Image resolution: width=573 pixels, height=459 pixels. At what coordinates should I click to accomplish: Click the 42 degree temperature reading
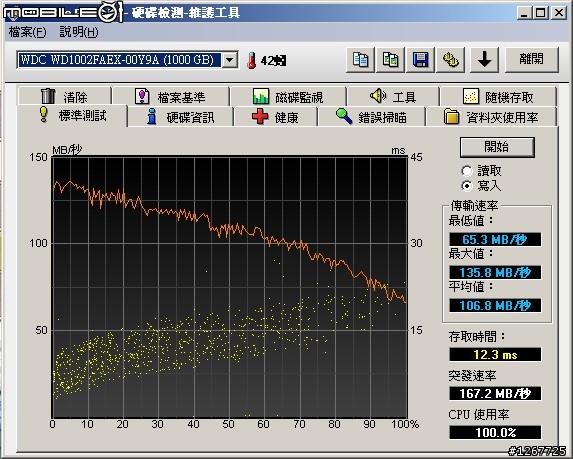coord(274,61)
